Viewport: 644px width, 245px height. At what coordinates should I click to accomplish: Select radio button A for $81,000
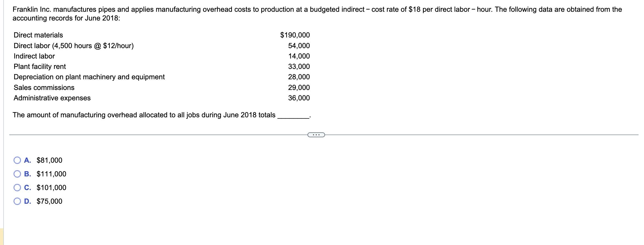click(17, 160)
